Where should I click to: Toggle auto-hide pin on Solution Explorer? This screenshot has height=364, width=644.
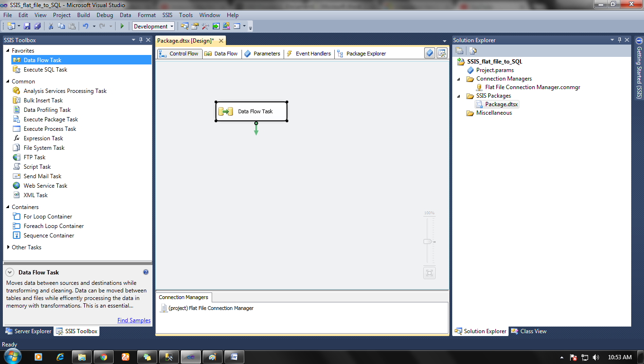click(x=619, y=40)
